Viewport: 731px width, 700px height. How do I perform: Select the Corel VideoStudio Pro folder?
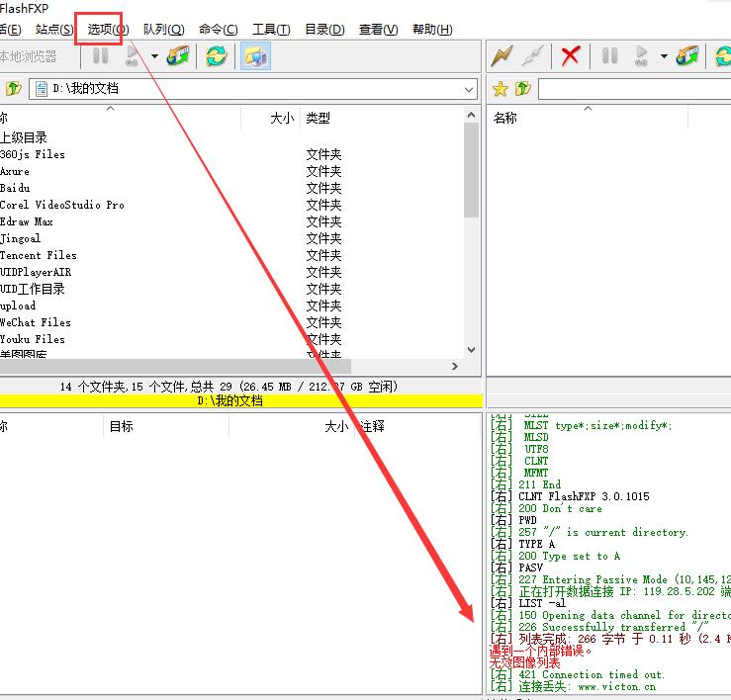(62, 205)
